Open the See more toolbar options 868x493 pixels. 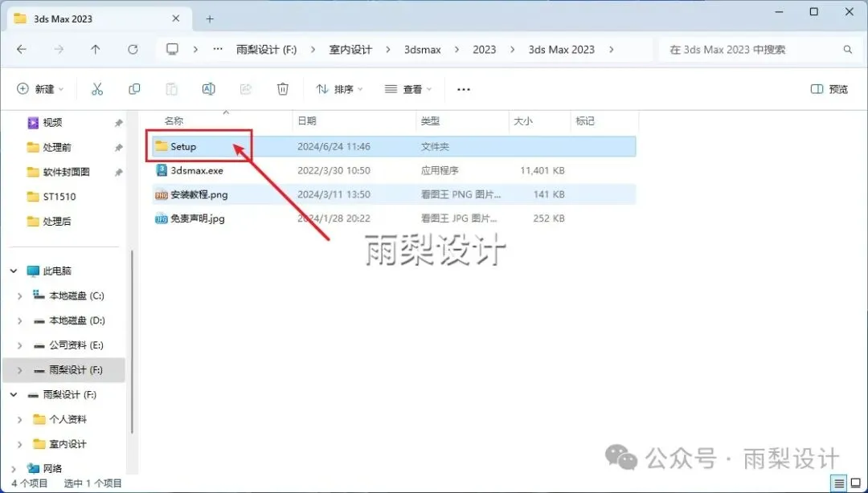tap(464, 89)
